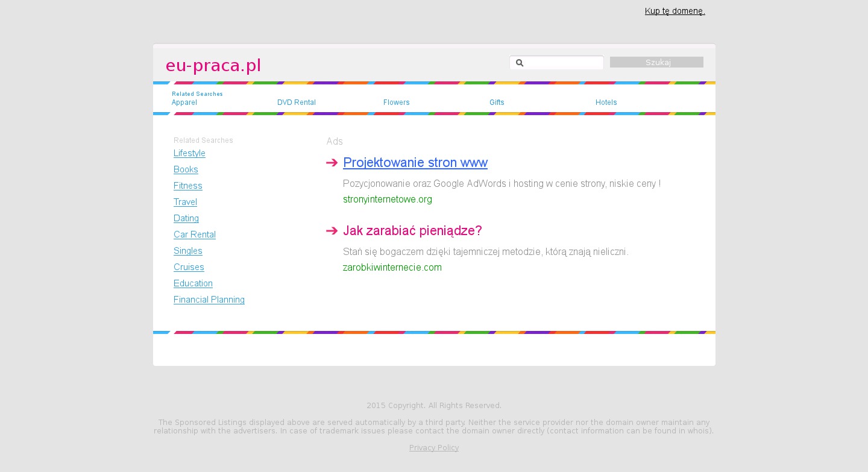Click arrow icon beside Jak zarabiać pieniądze

(332, 231)
